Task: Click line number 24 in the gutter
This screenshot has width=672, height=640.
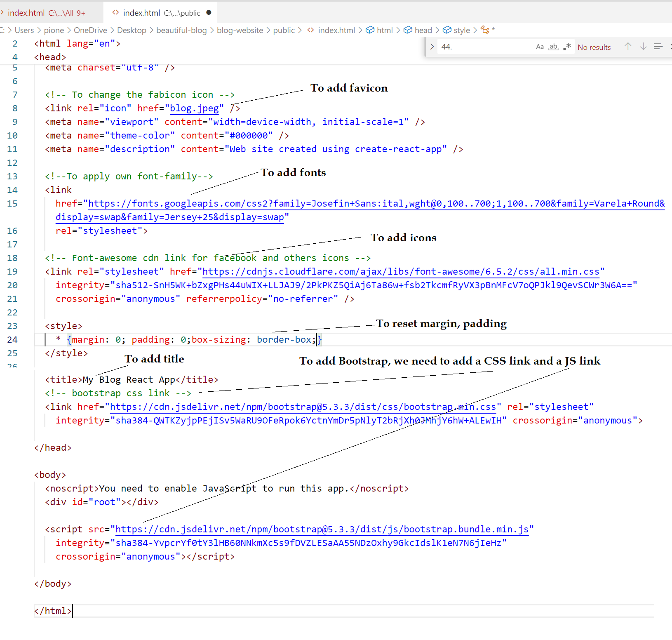Action: click(x=12, y=340)
